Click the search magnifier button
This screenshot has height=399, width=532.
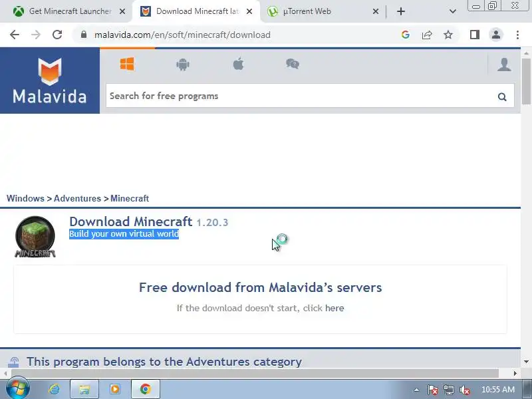coord(502,96)
